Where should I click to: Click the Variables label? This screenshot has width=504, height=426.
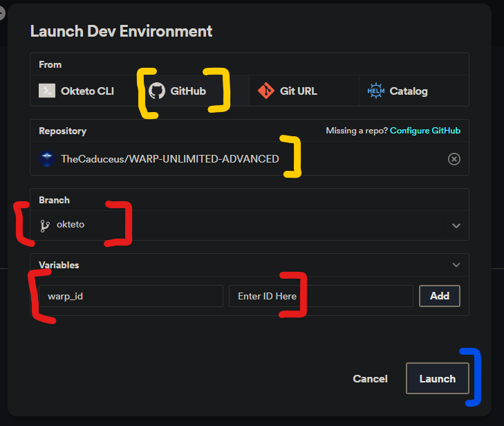coord(59,265)
